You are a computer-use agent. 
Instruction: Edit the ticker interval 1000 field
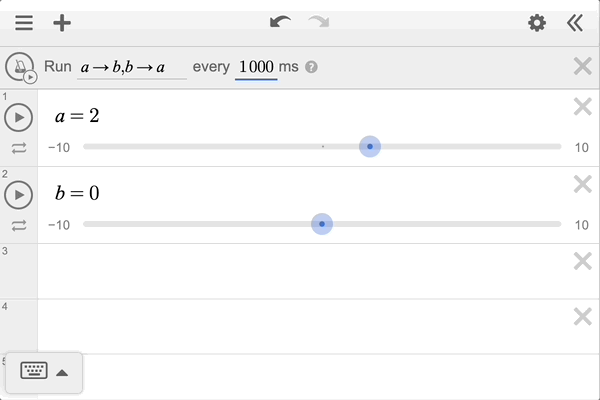tap(256, 67)
